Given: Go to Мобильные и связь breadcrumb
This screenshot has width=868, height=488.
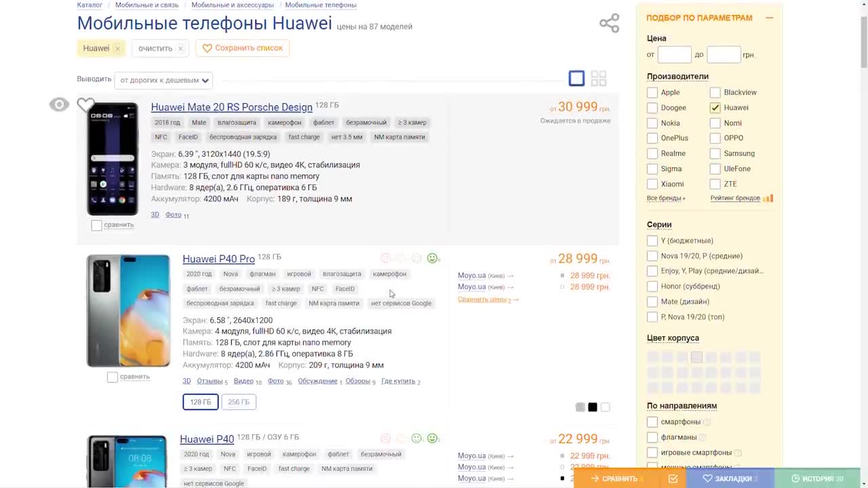Looking at the screenshot, I should (x=147, y=5).
